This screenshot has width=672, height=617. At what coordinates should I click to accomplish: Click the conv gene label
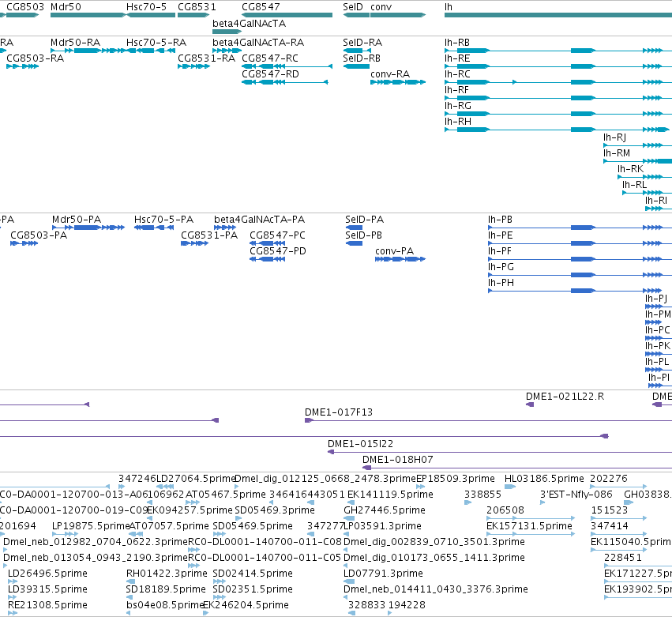pyautogui.click(x=381, y=7)
